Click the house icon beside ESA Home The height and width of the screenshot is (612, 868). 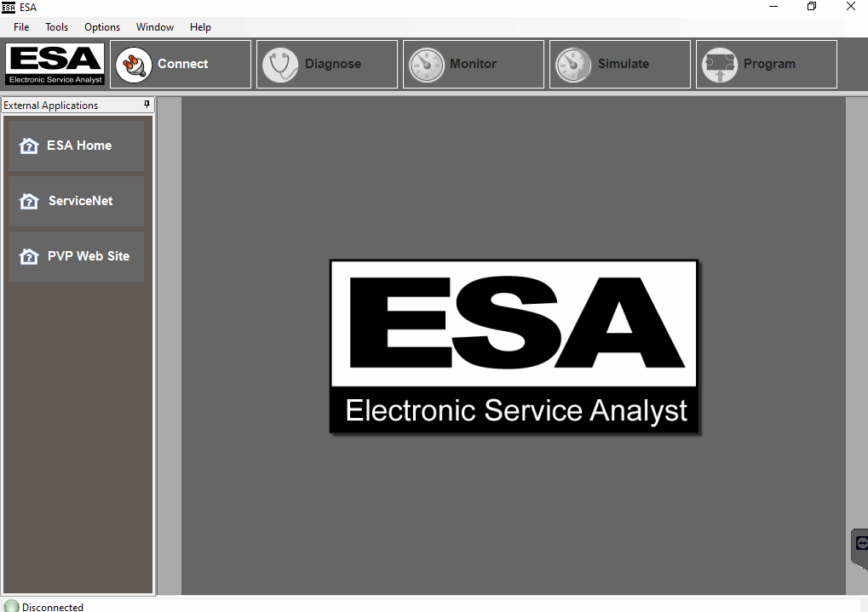(x=29, y=146)
